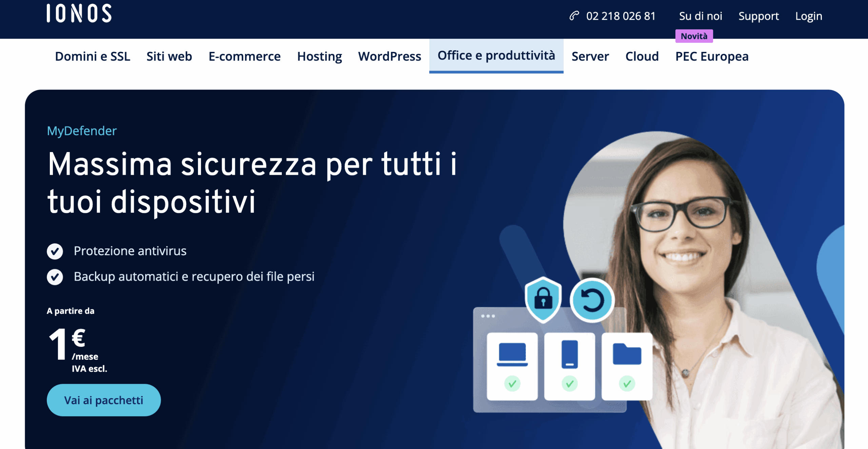The image size is (868, 449).
Task: Click the circular restore arrow icon
Action: pos(592,300)
